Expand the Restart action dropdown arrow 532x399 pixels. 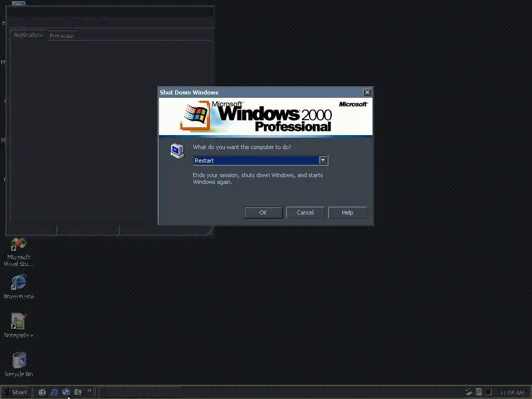click(x=323, y=160)
